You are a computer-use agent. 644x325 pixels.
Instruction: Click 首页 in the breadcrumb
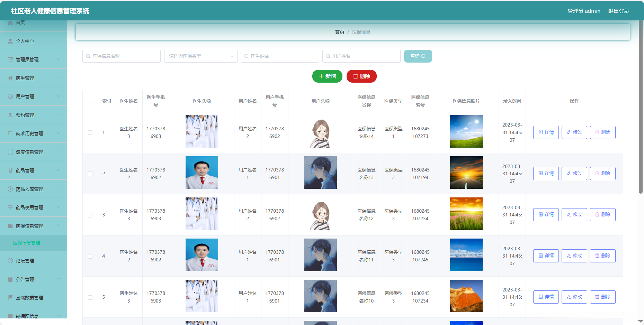[339, 31]
